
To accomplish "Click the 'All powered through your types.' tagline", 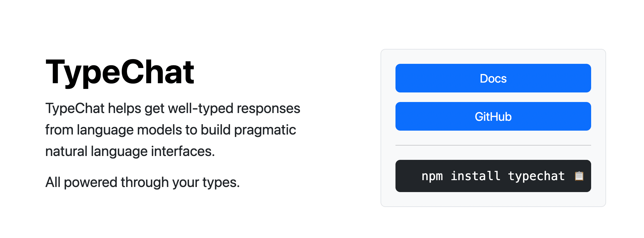I will tap(142, 182).
